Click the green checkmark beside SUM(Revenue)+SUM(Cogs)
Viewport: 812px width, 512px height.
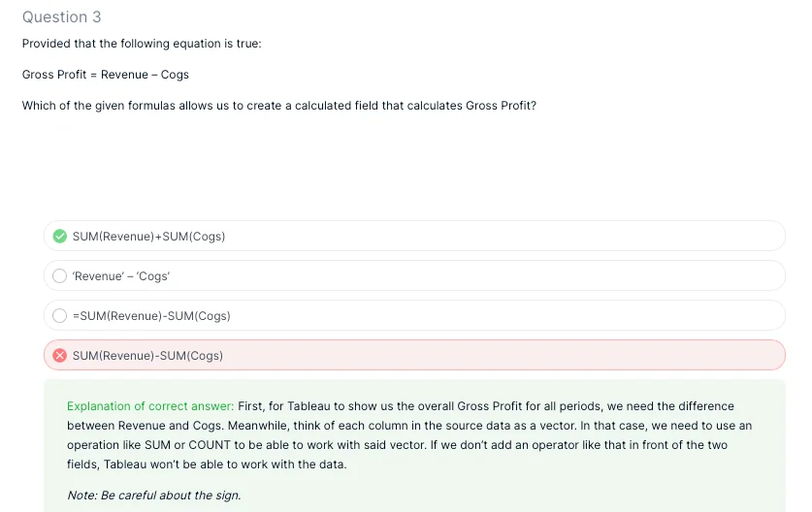pos(60,237)
